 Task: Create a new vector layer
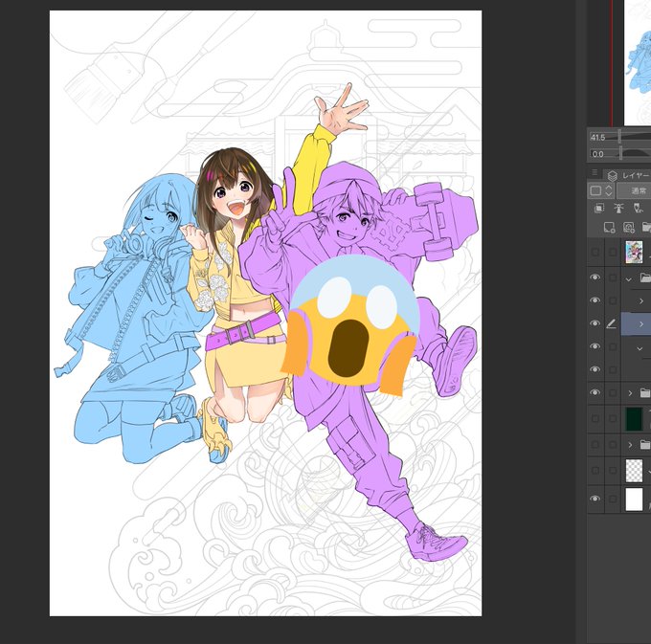629,228
